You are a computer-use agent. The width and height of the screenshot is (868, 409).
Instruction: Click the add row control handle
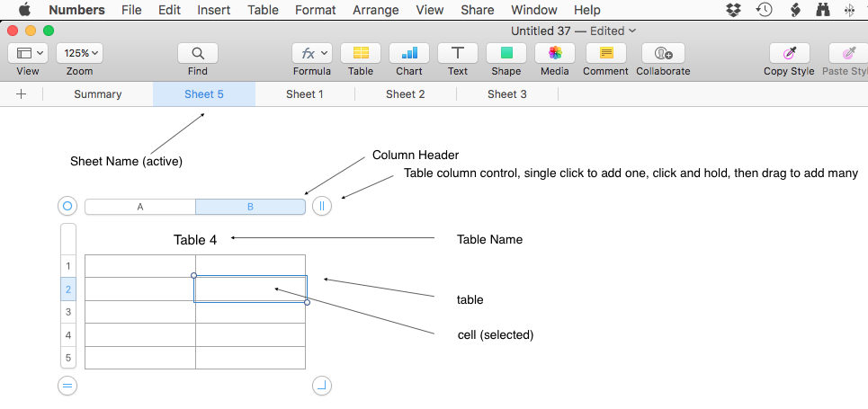tap(67, 386)
